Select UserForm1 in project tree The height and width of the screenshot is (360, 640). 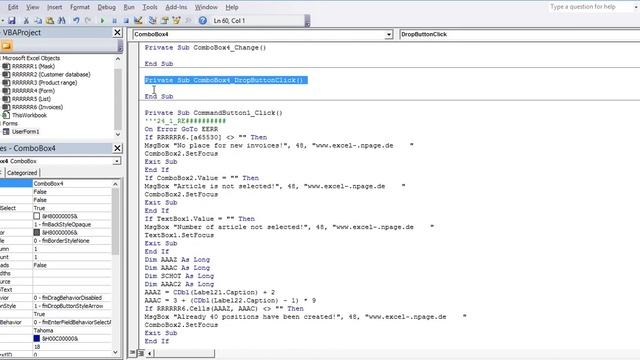pos(25,131)
